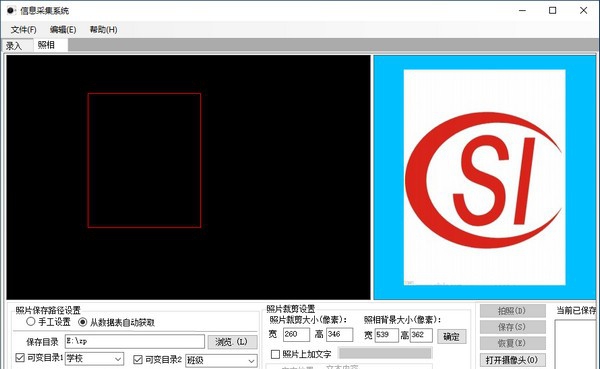This screenshot has height=369, width=600.
Task: Click the 拍照(D) button
Action: coord(512,311)
